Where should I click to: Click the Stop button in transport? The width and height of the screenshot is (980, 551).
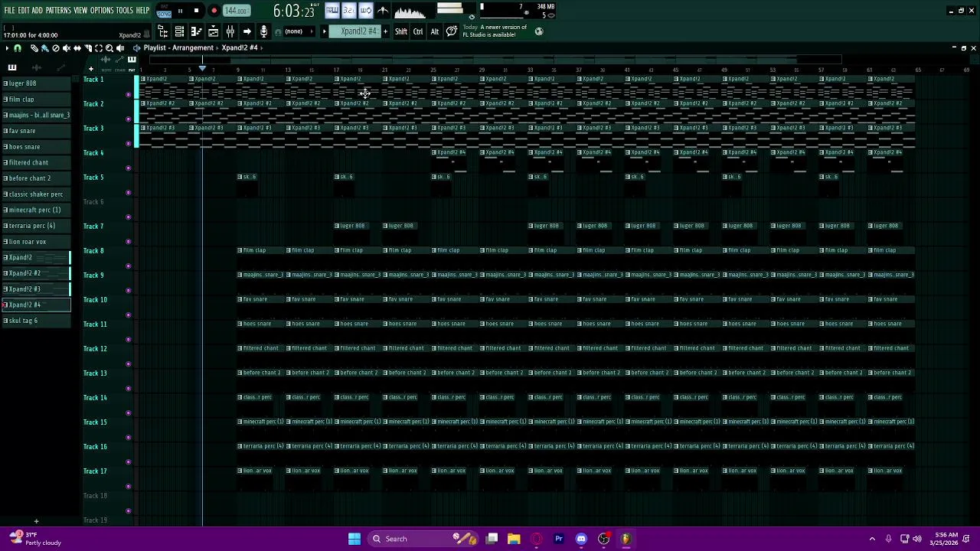[x=196, y=11]
